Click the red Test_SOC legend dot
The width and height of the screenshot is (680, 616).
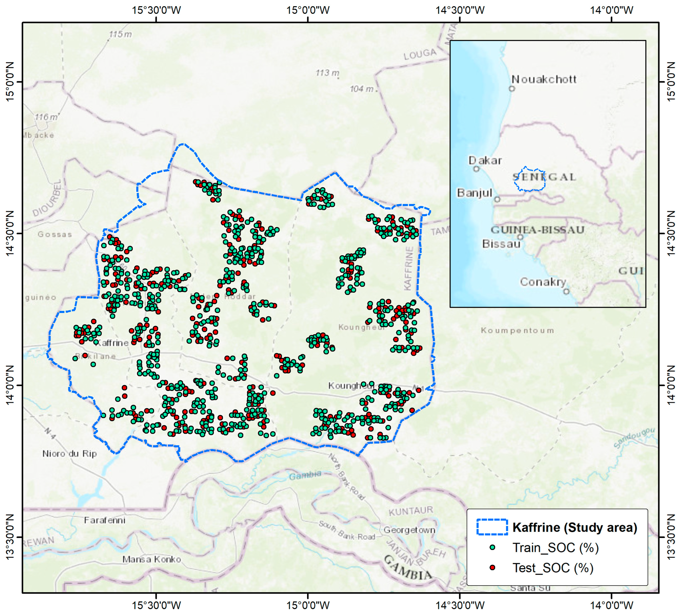(492, 568)
